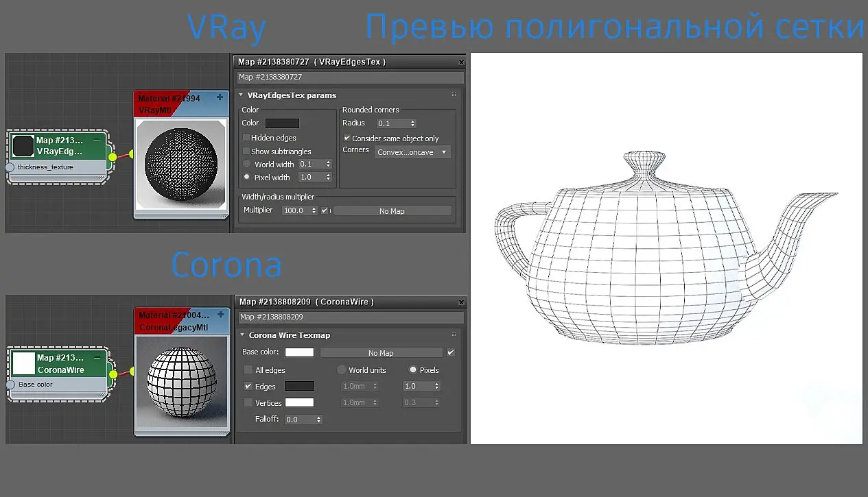The height and width of the screenshot is (497, 868).
Task: Click the thickness_texture input socket
Action: click(10, 167)
